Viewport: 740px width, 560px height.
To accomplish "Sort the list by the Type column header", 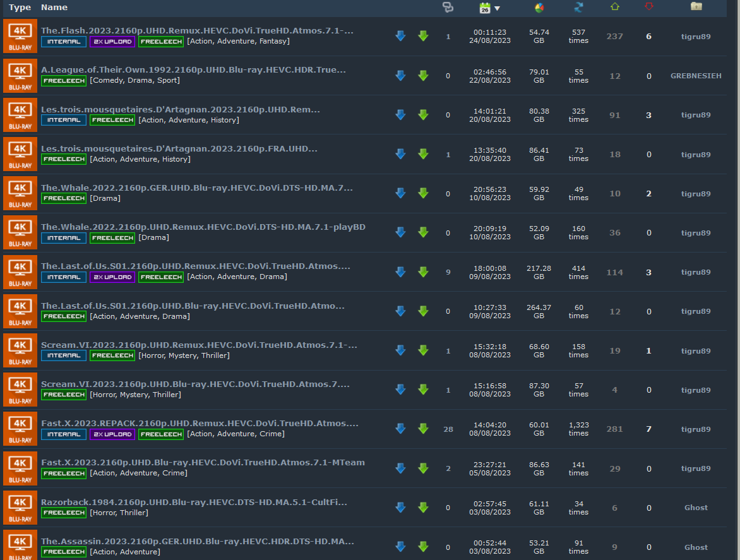I will tap(20, 8).
